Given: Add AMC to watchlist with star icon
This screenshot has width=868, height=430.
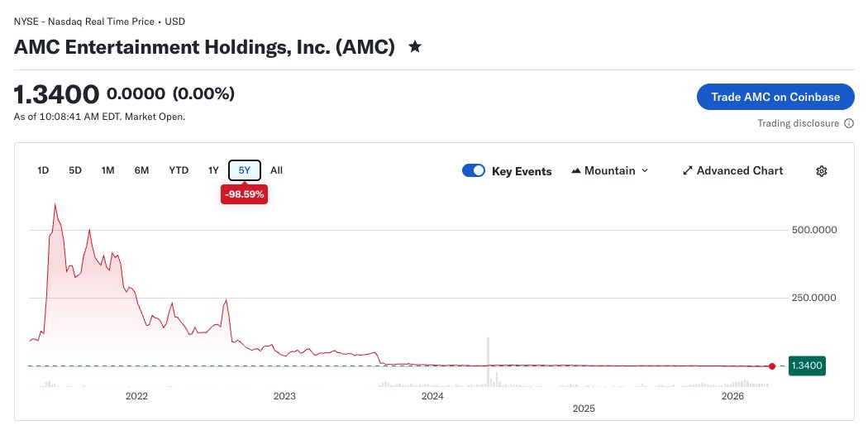Looking at the screenshot, I should 415,47.
